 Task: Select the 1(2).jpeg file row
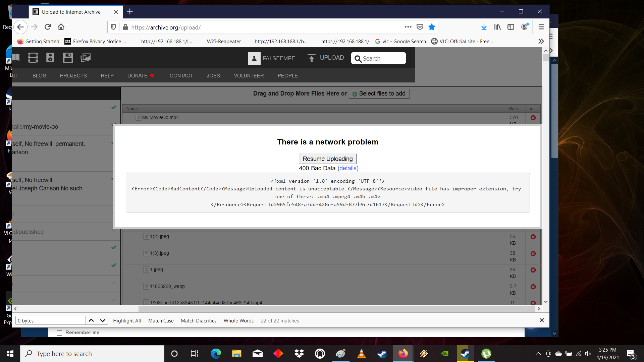click(x=313, y=240)
